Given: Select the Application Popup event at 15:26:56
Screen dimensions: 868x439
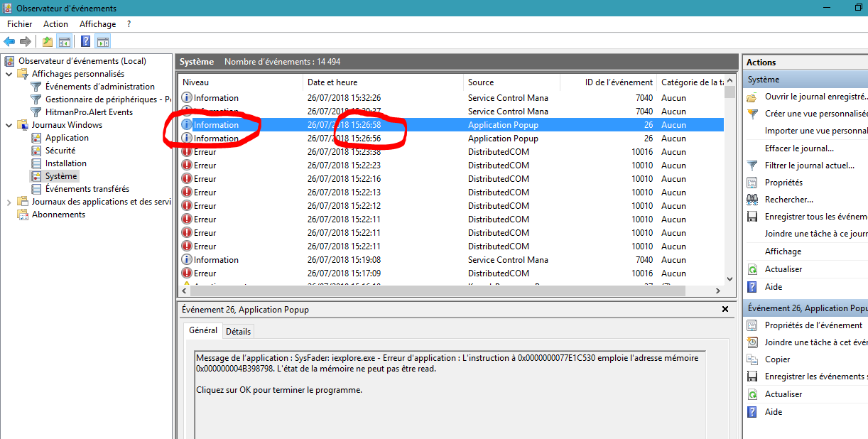Looking at the screenshot, I should click(x=450, y=139).
